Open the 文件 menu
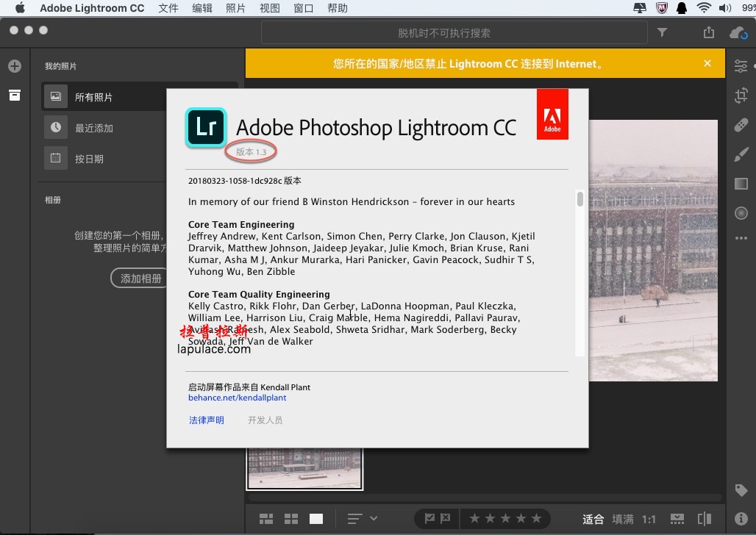 coord(168,8)
